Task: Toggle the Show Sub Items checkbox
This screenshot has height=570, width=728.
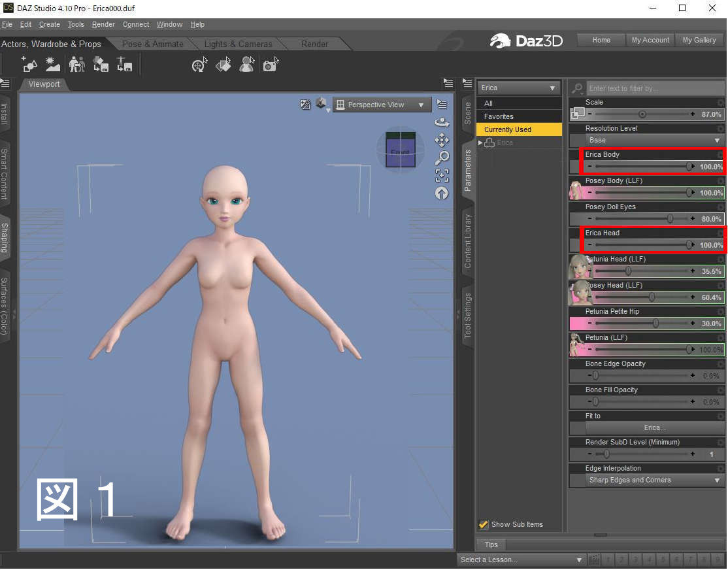Action: point(484,524)
